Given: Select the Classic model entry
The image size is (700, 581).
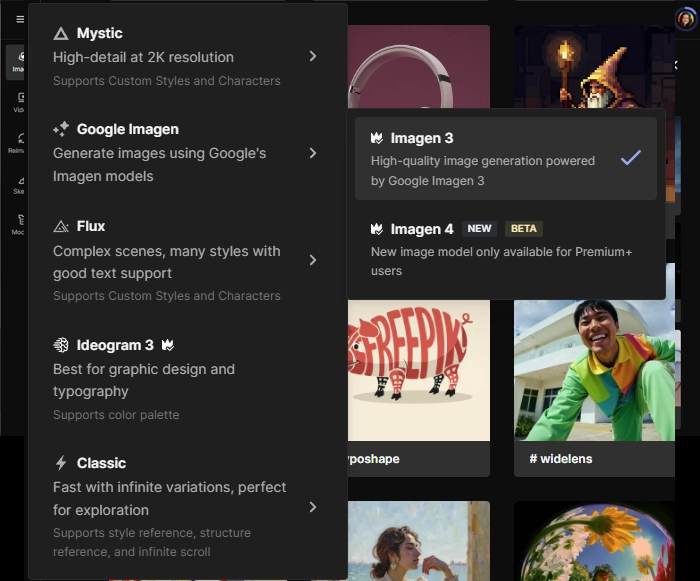Looking at the screenshot, I should (188, 507).
